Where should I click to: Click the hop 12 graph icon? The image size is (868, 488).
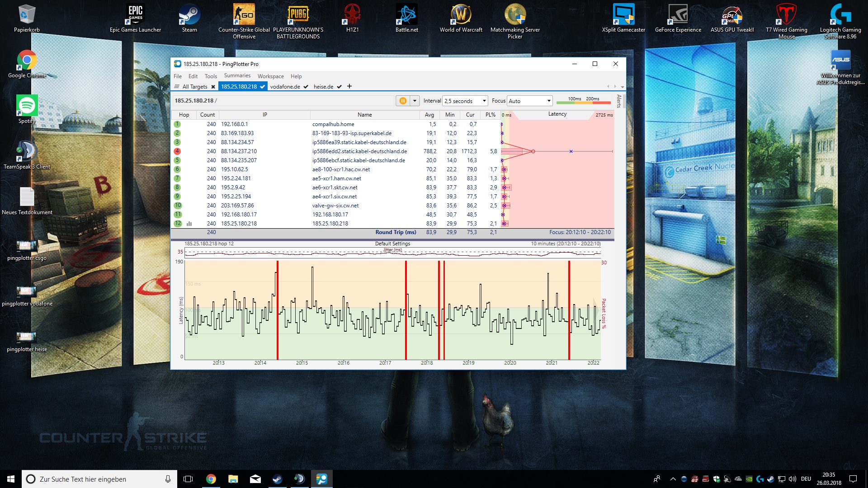[x=189, y=224]
